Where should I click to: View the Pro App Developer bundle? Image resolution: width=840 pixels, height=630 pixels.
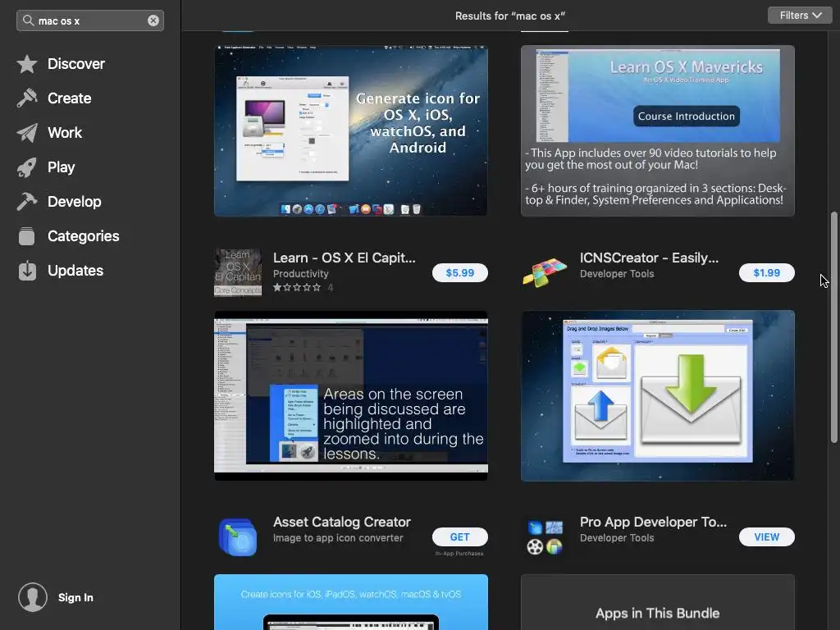(x=767, y=536)
